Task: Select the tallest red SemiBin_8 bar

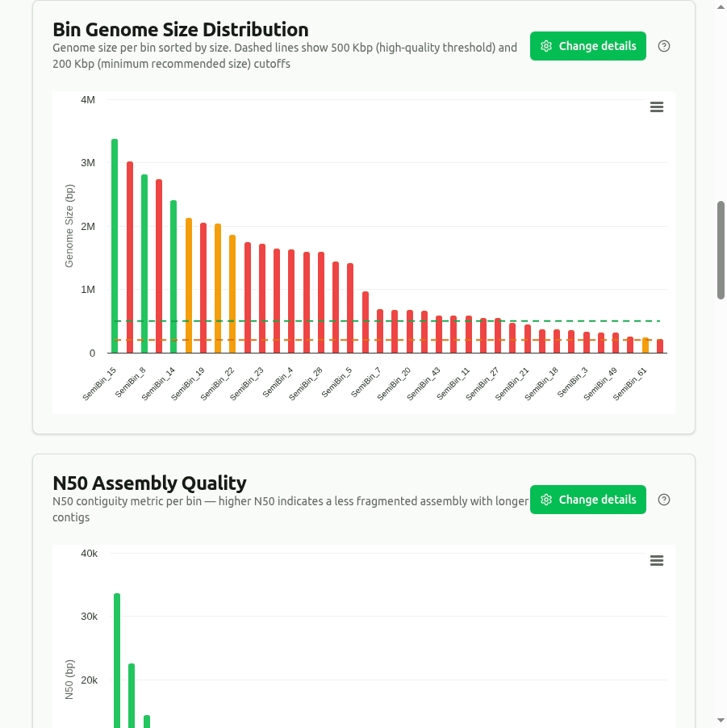Action: [x=131, y=258]
